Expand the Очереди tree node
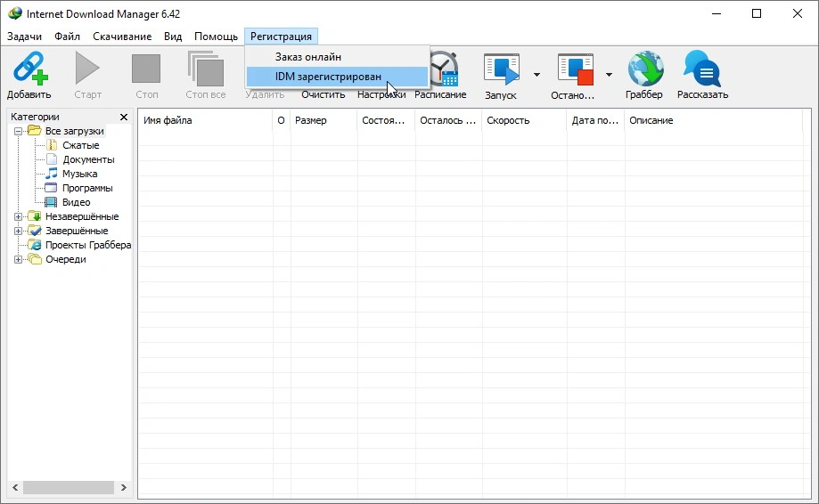The width and height of the screenshot is (819, 504). pos(18,259)
